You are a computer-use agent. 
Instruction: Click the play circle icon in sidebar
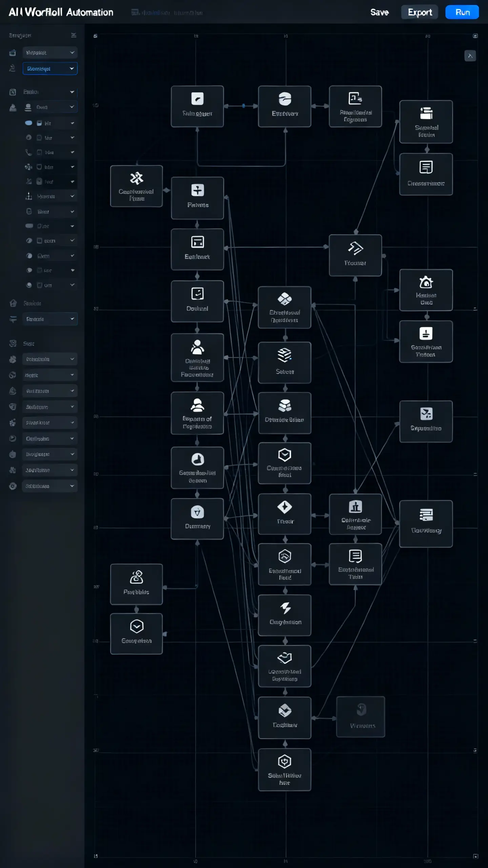tap(13, 438)
